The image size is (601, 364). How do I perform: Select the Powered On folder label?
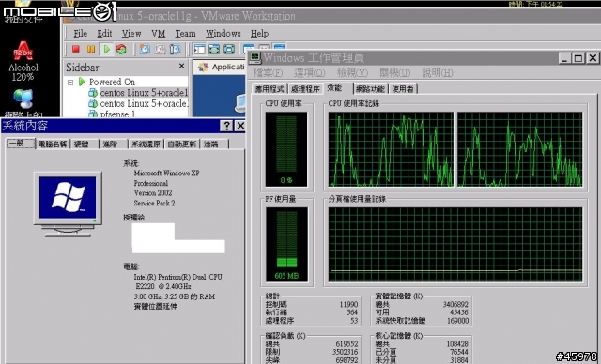[112, 82]
